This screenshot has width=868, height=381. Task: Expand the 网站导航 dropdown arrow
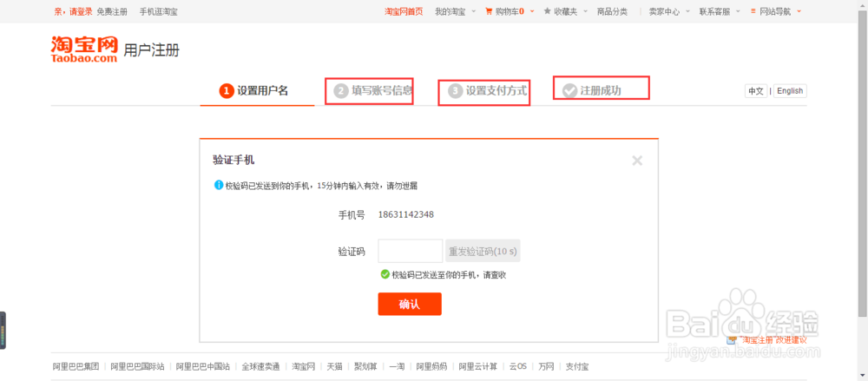[x=799, y=11]
